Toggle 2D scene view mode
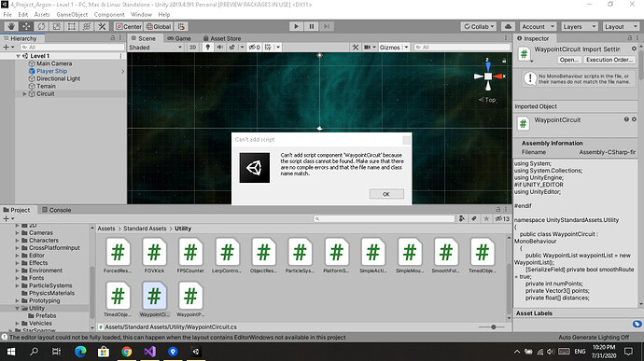This screenshot has height=361, width=644. tap(192, 48)
